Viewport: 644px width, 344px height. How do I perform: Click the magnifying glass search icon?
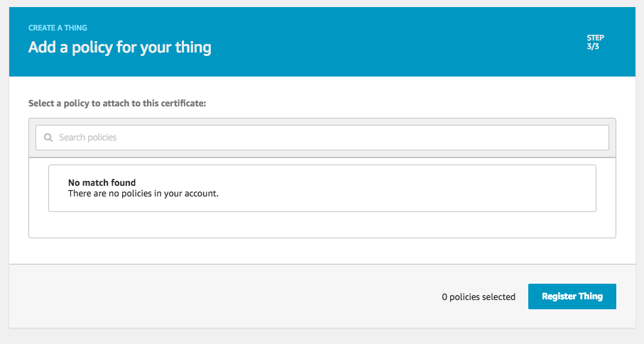tap(48, 138)
